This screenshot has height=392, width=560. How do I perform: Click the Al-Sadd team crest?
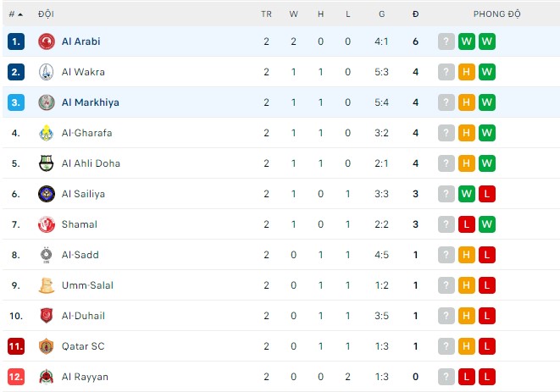tap(47, 255)
